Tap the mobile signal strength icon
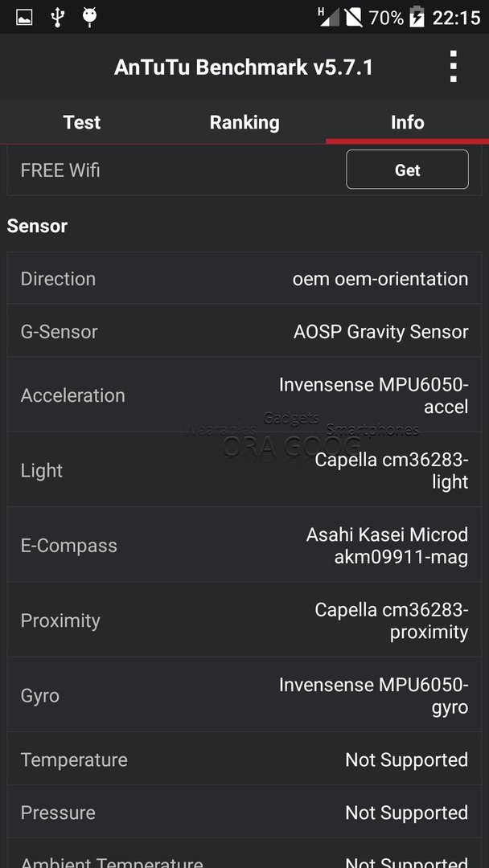The width and height of the screenshot is (489, 868). point(329,17)
